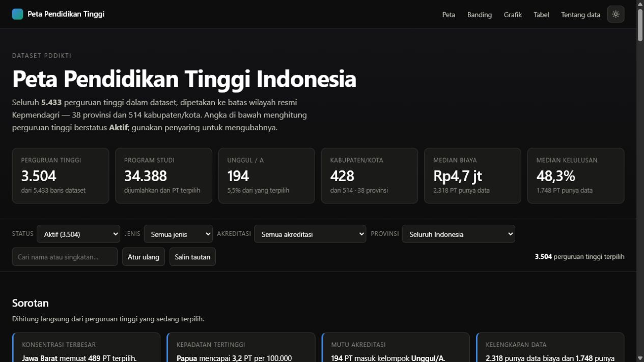
Task: Click the scrollbar down arrow
Action: coord(640,358)
